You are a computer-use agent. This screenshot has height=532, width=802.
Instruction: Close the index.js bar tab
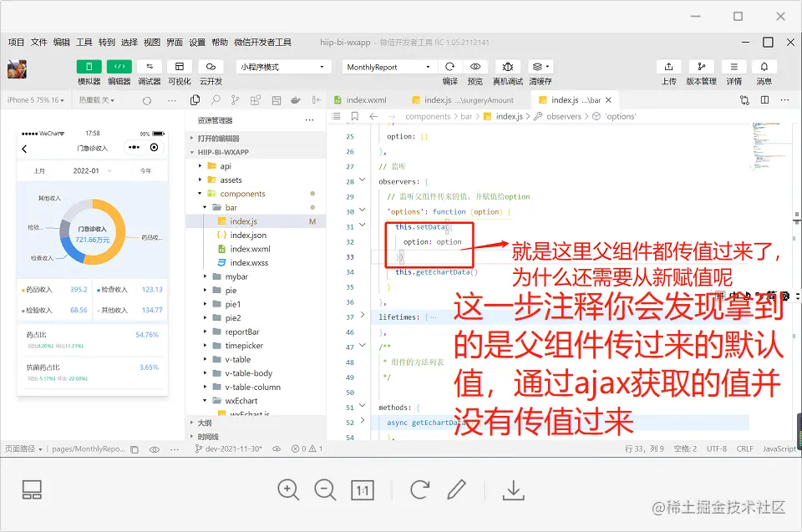tap(608, 100)
